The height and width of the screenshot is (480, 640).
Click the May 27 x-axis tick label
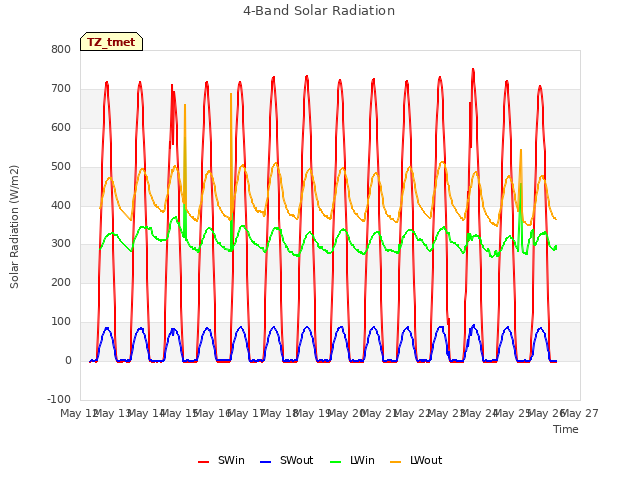pyautogui.click(x=580, y=413)
